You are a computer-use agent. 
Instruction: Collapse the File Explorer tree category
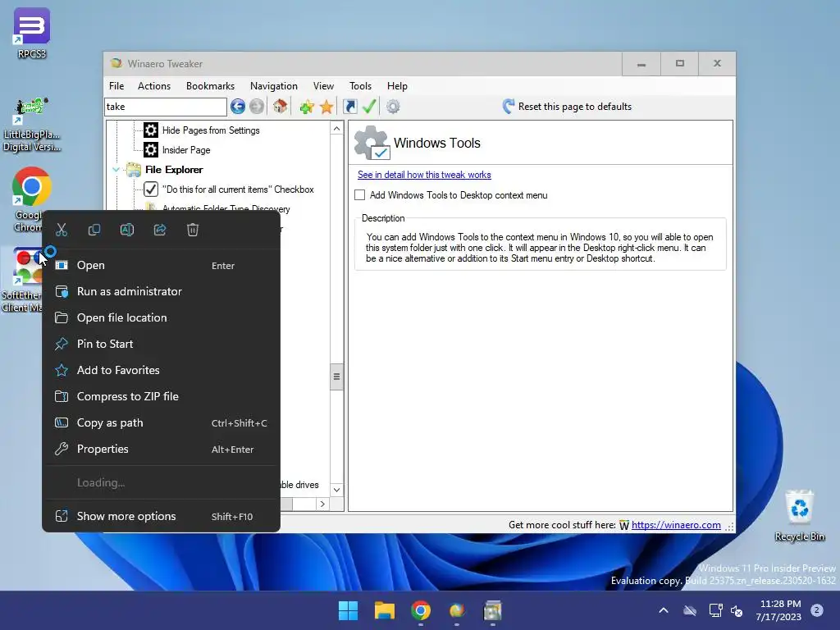click(x=116, y=170)
